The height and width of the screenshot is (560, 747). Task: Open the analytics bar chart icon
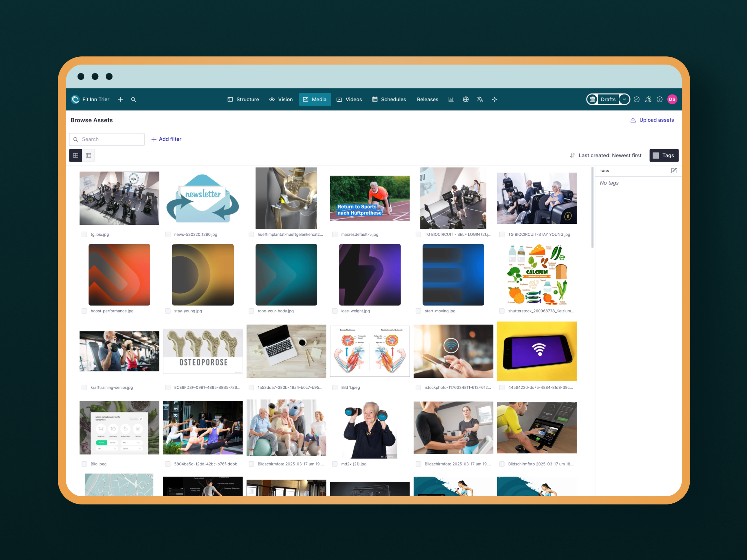pyautogui.click(x=451, y=100)
